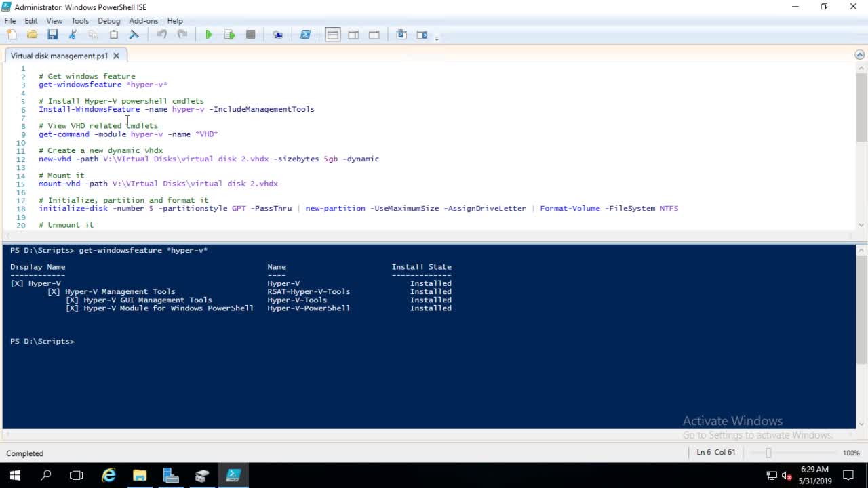Click Format-Volume in line 18
Image resolution: width=868 pixels, height=488 pixels.
[x=570, y=208]
